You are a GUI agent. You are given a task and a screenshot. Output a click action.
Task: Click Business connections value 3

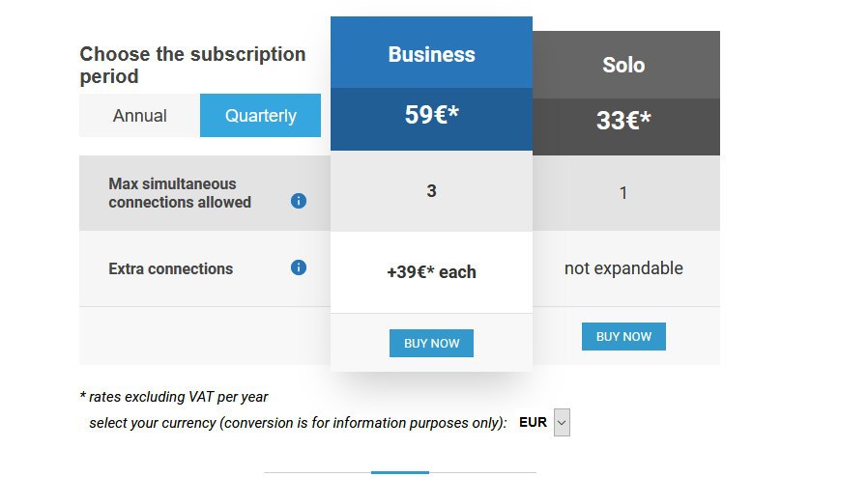pyautogui.click(x=431, y=191)
